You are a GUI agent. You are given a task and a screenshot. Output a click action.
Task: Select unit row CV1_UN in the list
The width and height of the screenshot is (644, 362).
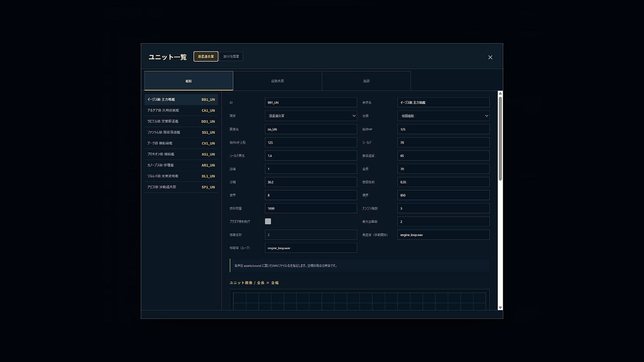point(181,143)
